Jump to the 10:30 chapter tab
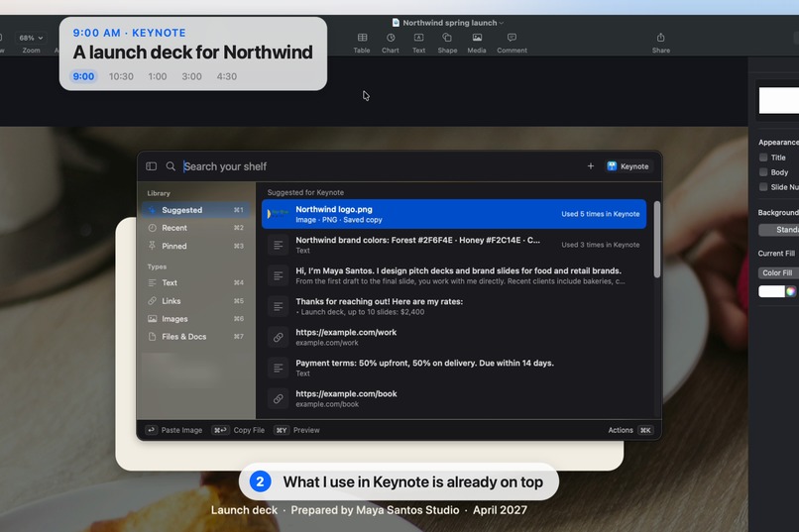 click(121, 76)
